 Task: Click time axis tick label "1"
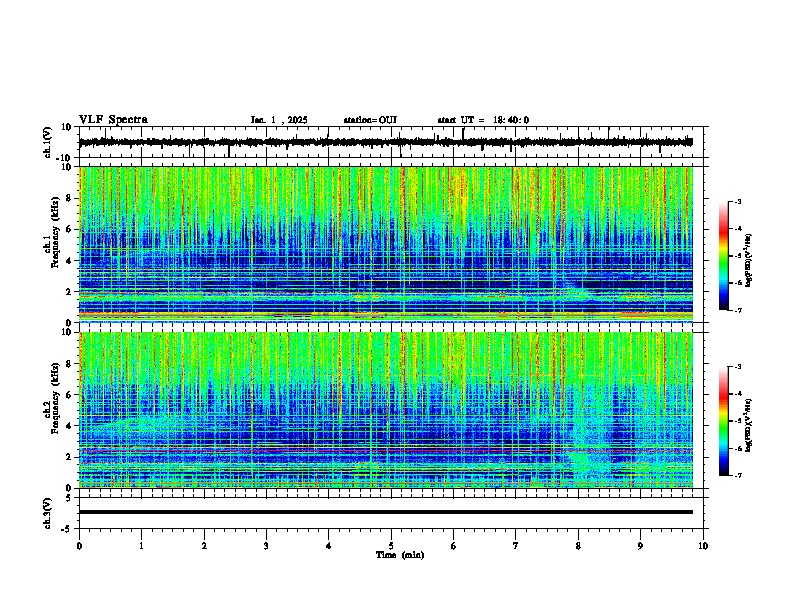[x=141, y=546]
